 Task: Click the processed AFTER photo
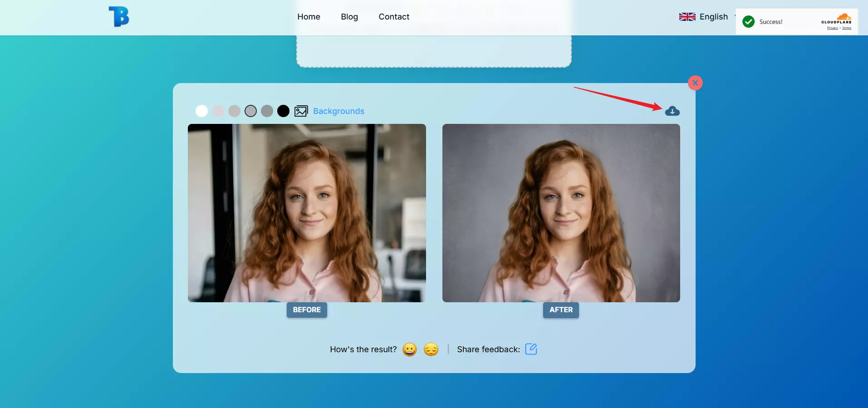(x=561, y=213)
